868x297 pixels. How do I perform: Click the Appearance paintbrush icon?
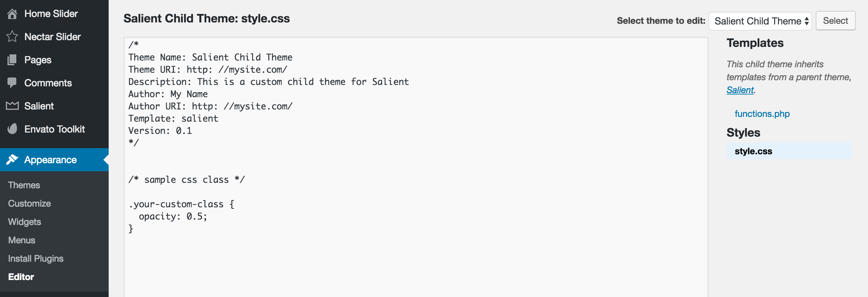(12, 160)
